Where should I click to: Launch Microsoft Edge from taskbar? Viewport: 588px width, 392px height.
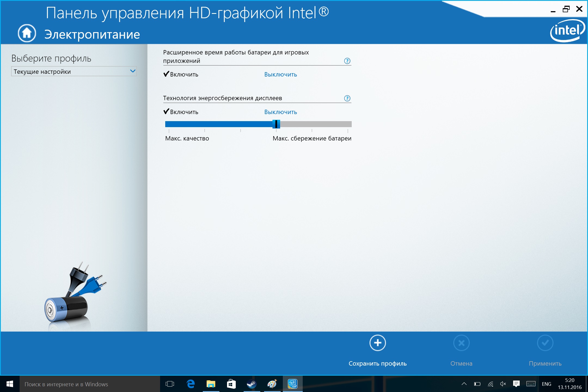(191, 384)
